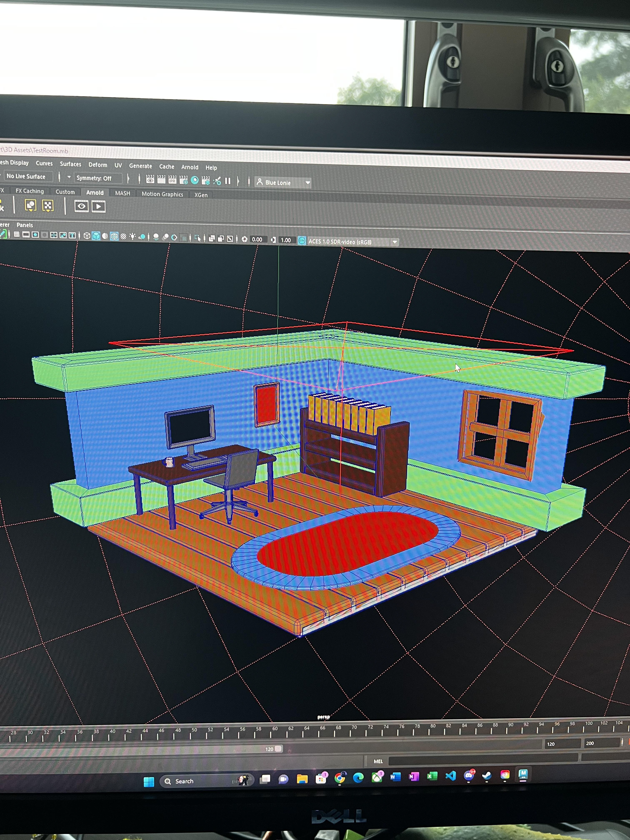Viewport: 630px width, 840px height.
Task: Render the current frame clapper icon
Action: point(161,180)
